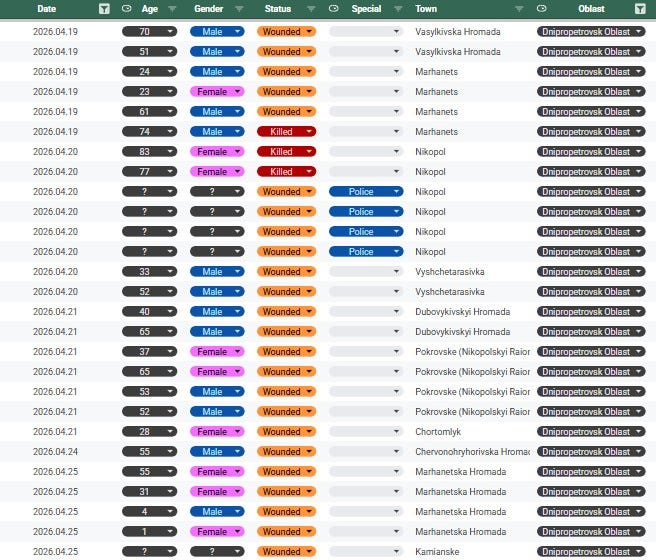Viewport: 656px width, 560px height.
Task: Open the Age dropdown showing 4
Action: coord(149,511)
